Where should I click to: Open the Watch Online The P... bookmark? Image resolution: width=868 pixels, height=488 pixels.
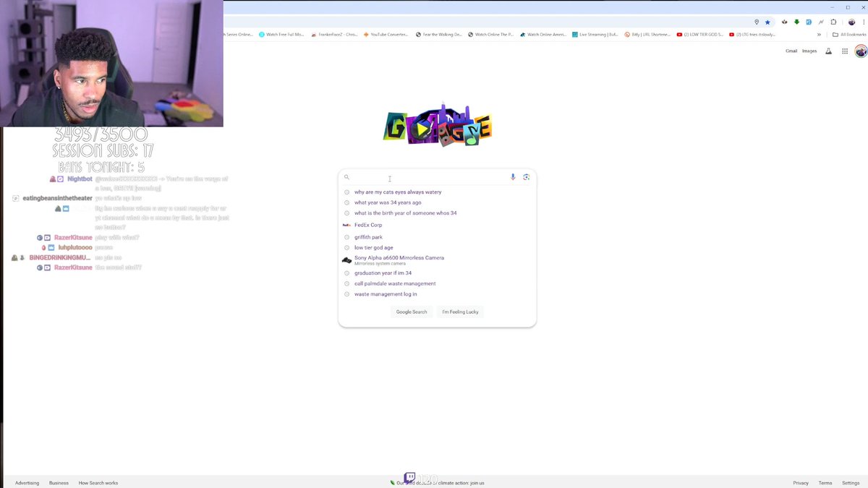491,34
